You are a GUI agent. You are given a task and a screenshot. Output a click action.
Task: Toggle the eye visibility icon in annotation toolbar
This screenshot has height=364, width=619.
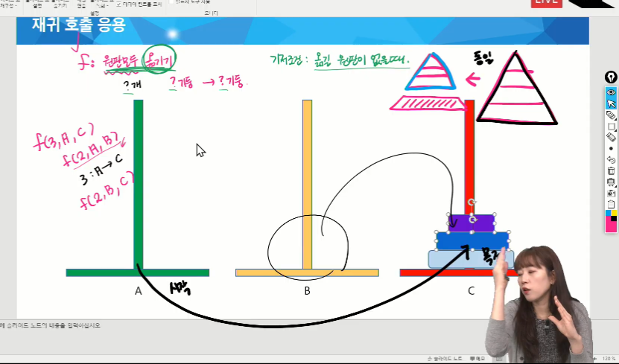tap(611, 92)
